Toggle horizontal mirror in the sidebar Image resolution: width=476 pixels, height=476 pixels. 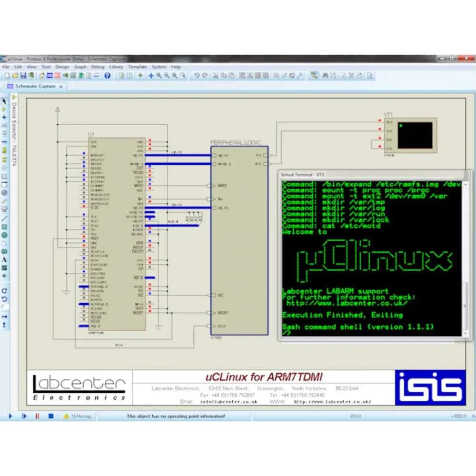click(x=4, y=317)
